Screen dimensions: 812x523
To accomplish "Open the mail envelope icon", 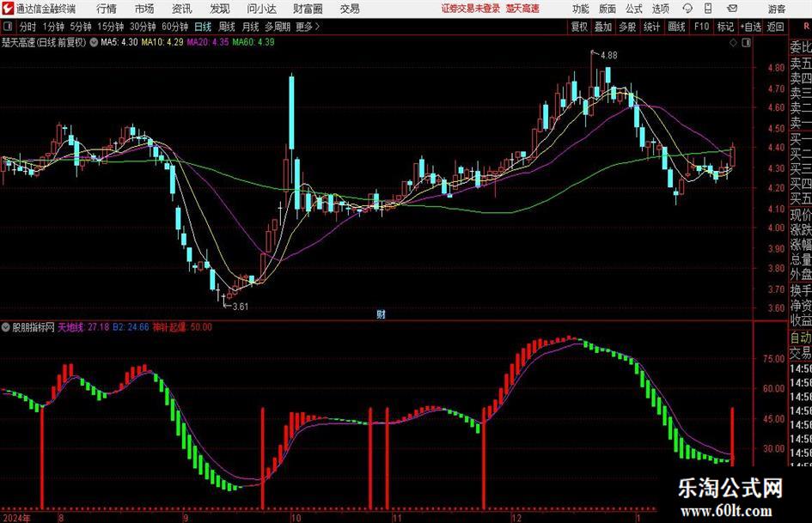I will (732, 9).
